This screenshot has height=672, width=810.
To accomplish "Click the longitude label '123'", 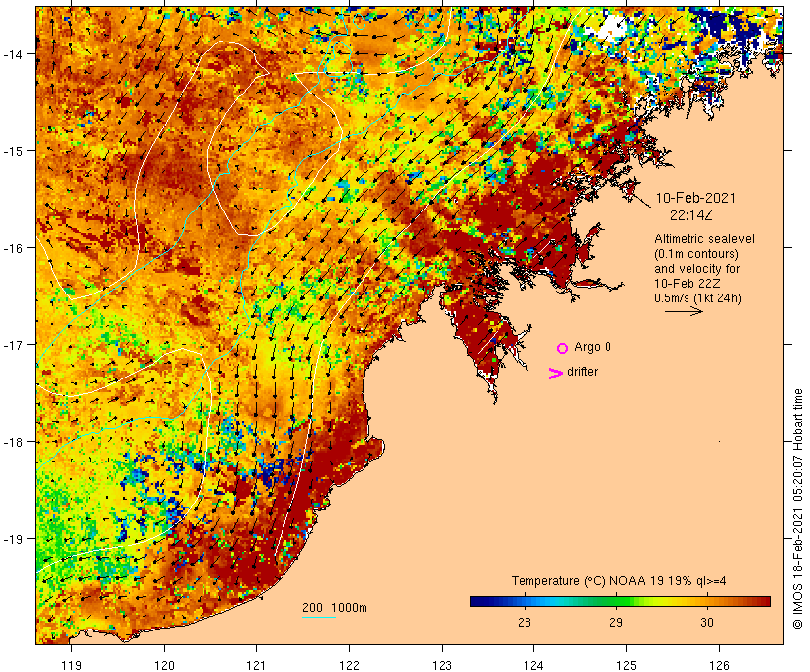I will [442, 665].
